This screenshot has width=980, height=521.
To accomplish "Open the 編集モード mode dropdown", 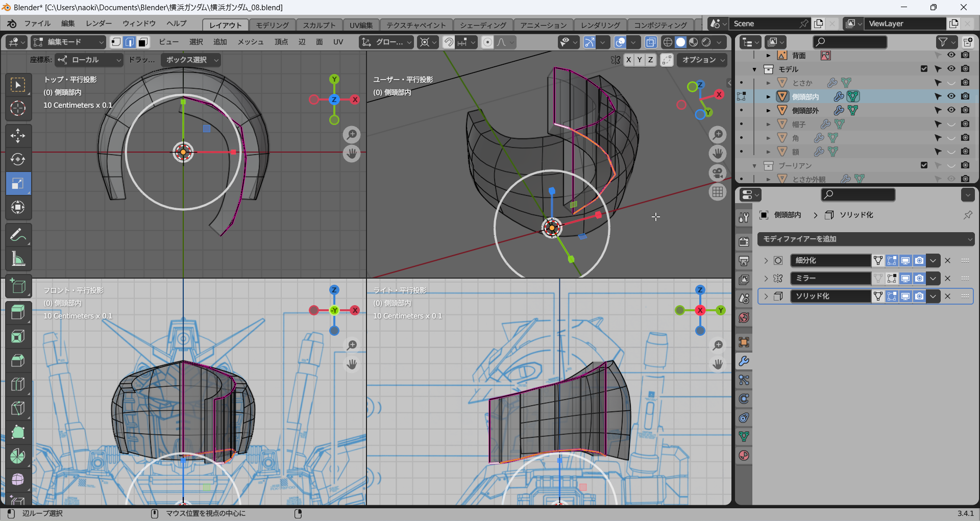I will 68,42.
